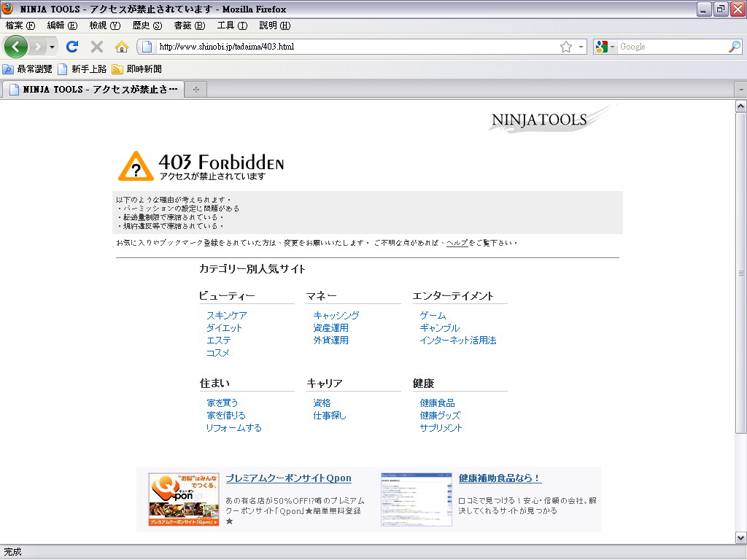Image resolution: width=747 pixels, height=560 pixels.
Task: Open the スキンケア link
Action: coord(227,315)
